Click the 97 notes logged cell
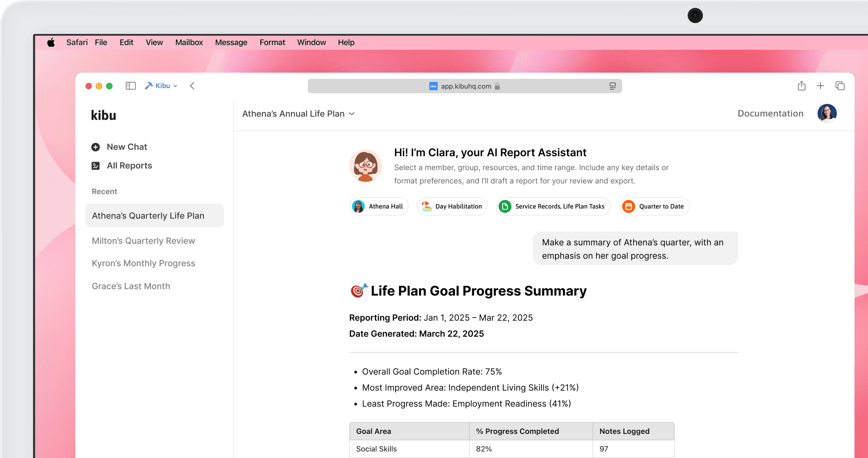The height and width of the screenshot is (458, 868). pyautogui.click(x=633, y=449)
